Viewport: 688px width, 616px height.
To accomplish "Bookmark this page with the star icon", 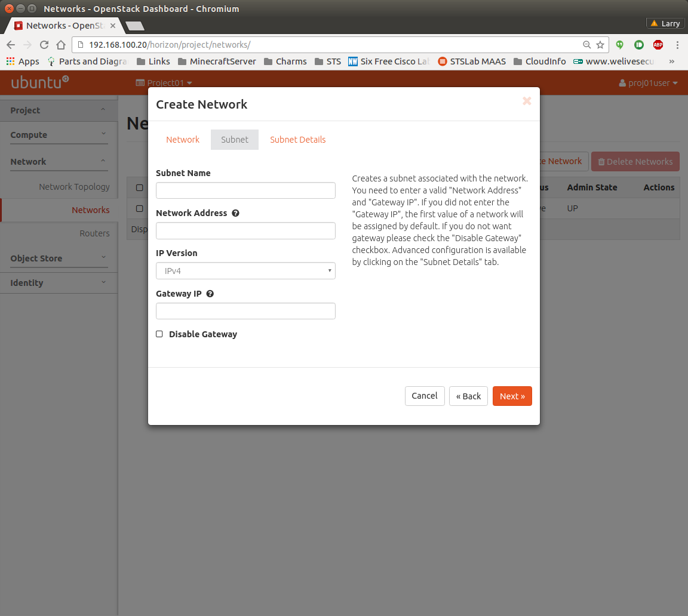I will [x=600, y=45].
